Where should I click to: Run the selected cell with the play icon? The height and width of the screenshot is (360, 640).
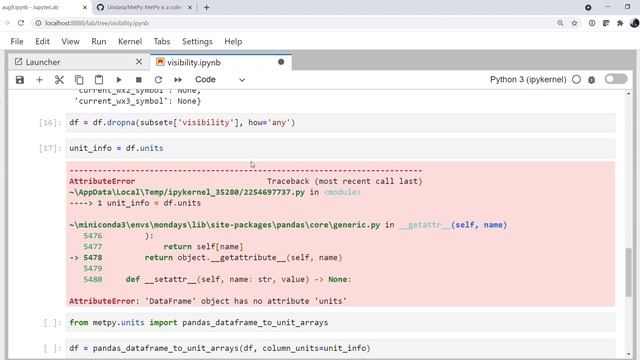119,80
